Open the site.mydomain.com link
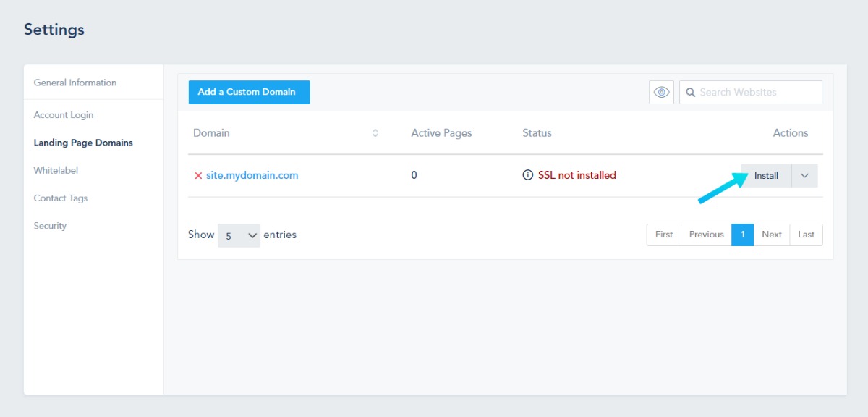This screenshot has height=417, width=868. 252,175
